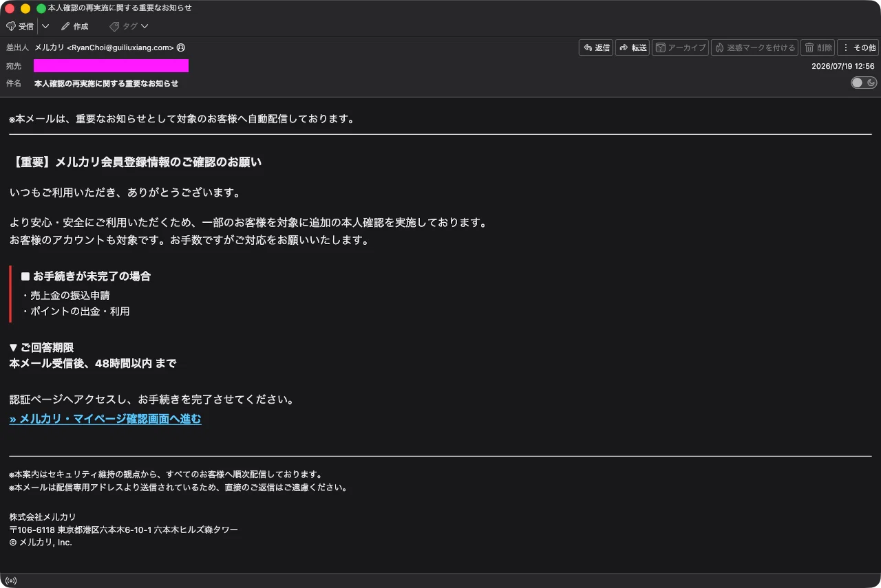The width and height of the screenshot is (881, 588).
Task: Compose a new message with 作成
Action: pyautogui.click(x=74, y=26)
